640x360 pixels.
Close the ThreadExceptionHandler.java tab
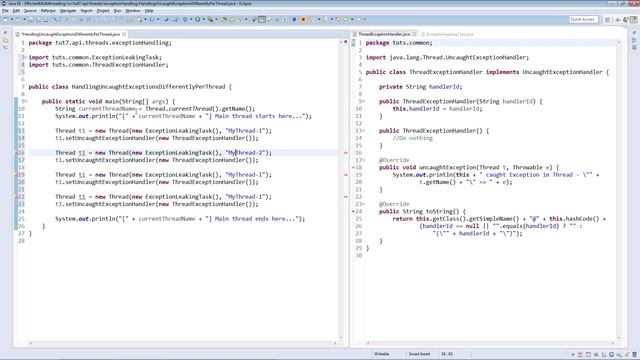414,34
